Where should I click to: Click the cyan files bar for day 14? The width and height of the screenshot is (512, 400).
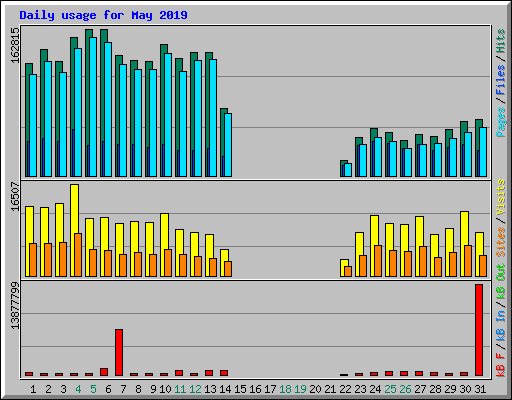pyautogui.click(x=228, y=145)
